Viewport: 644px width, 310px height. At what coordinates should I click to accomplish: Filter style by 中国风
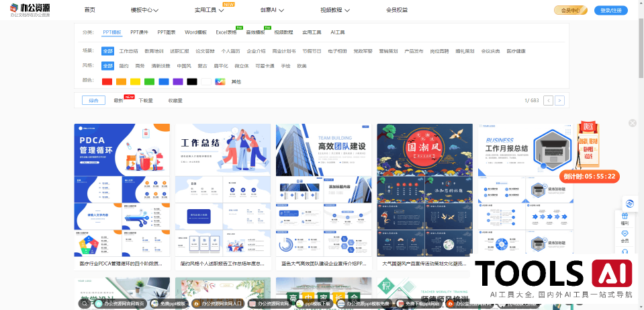[183, 66]
